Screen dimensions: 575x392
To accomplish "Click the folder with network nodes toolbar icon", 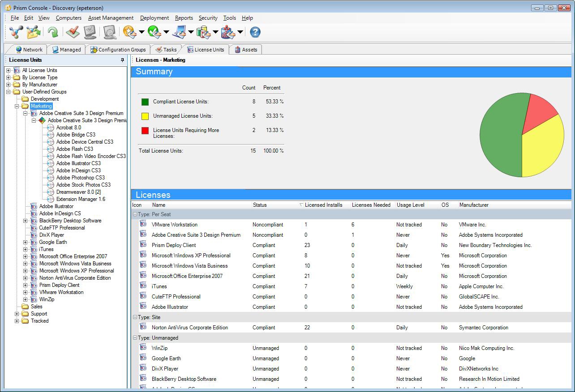I will [34, 32].
